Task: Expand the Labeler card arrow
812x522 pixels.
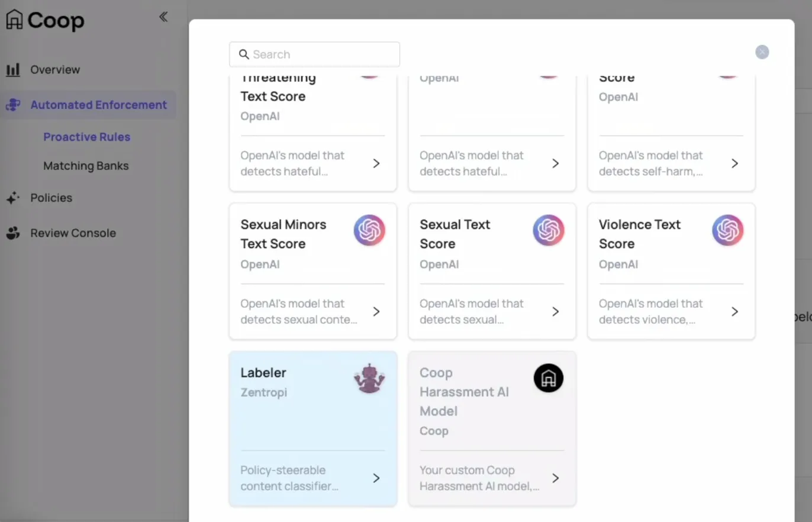Action: point(376,478)
